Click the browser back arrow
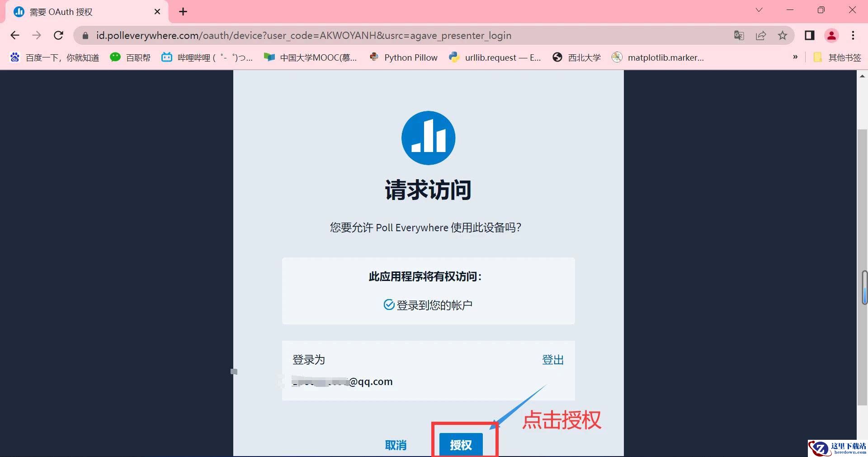 coord(15,35)
